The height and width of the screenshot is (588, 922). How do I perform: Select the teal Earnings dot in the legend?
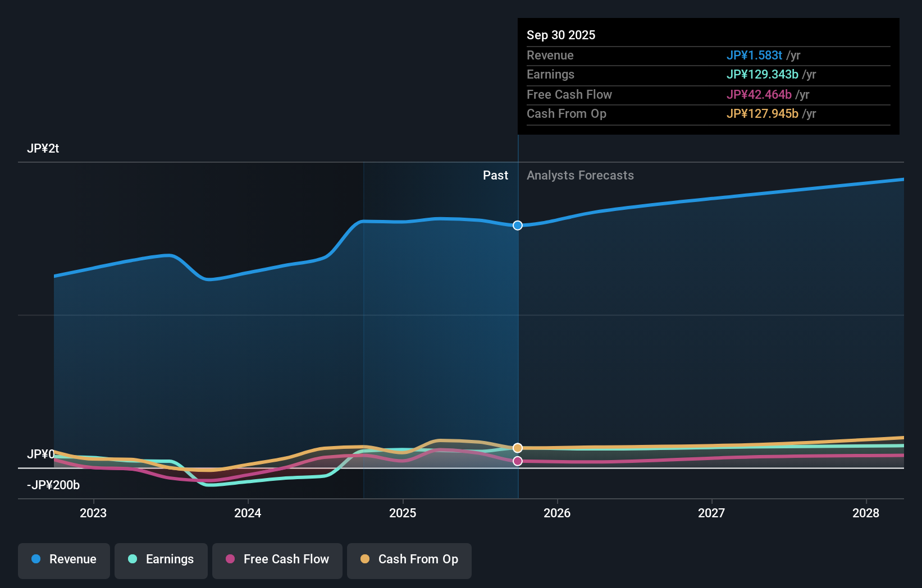(x=132, y=559)
